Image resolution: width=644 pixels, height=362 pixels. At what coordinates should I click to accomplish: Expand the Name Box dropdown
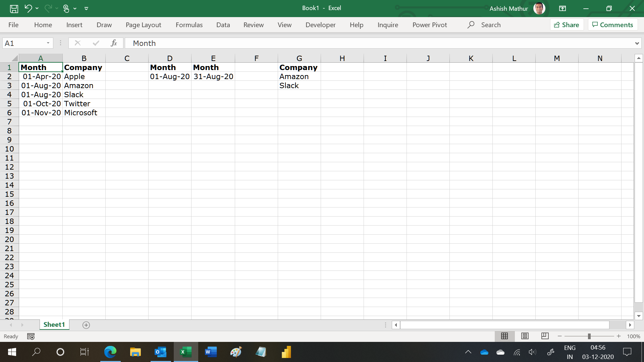pos(48,43)
